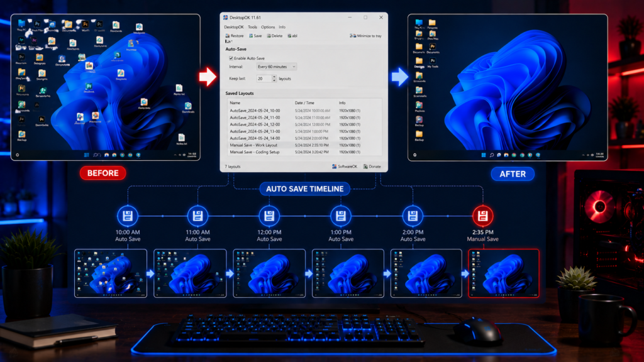Decrease Keep last count with down arrow
The height and width of the screenshot is (362, 644).
click(274, 80)
